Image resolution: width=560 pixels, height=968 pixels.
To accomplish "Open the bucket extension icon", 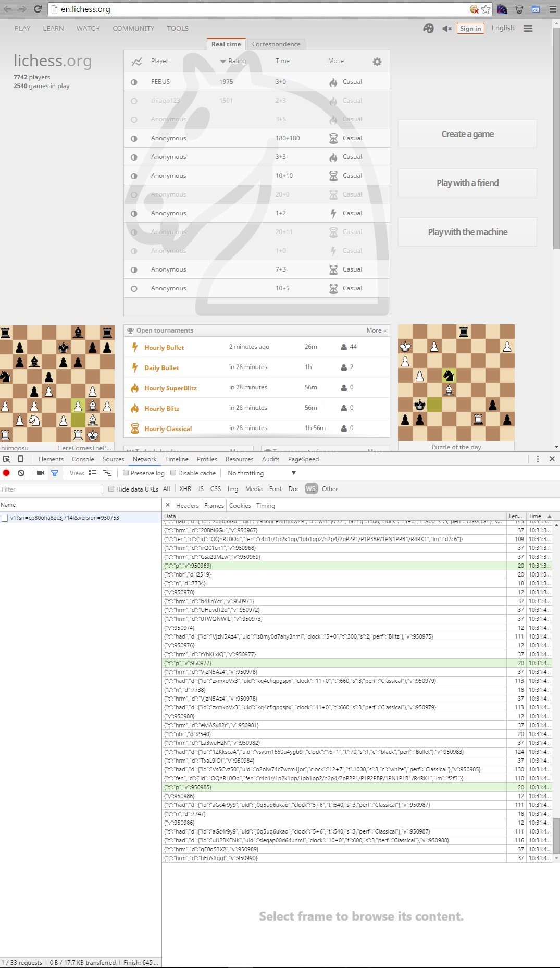I will (x=519, y=9).
